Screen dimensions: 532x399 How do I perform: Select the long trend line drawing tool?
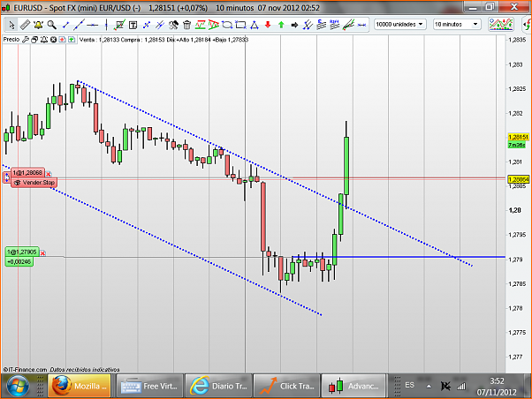tap(79, 25)
